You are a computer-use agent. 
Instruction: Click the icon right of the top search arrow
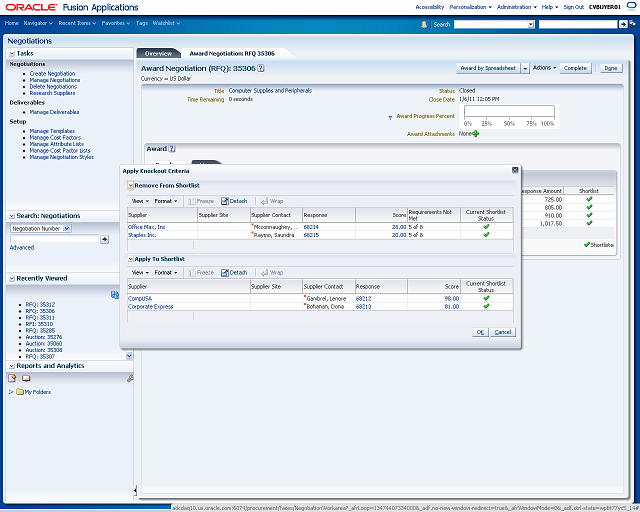632,24
